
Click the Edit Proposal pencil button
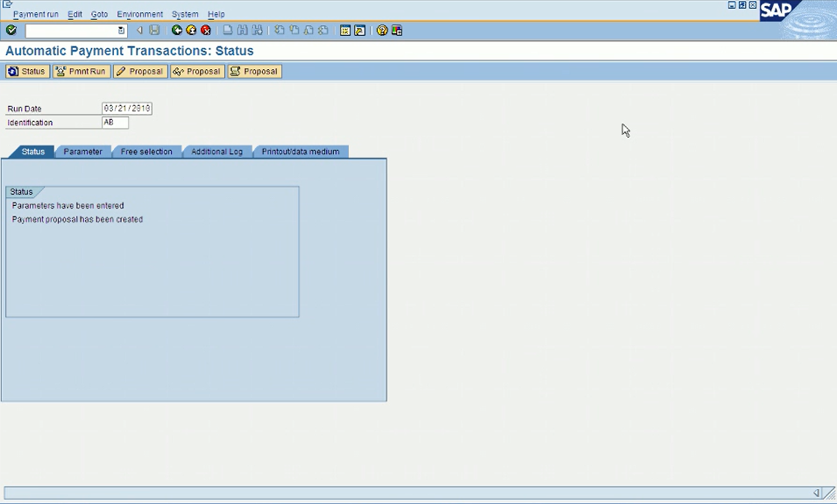[140, 72]
